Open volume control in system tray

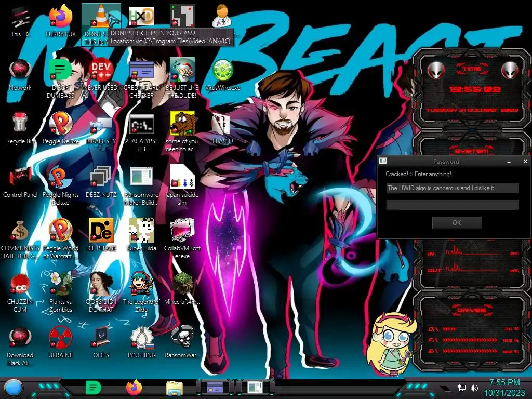474,388
